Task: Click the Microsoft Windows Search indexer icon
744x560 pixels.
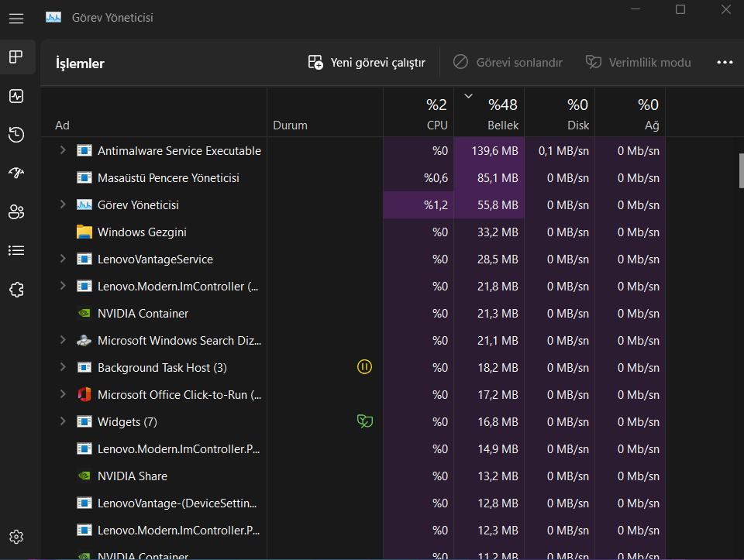Action: (84, 341)
